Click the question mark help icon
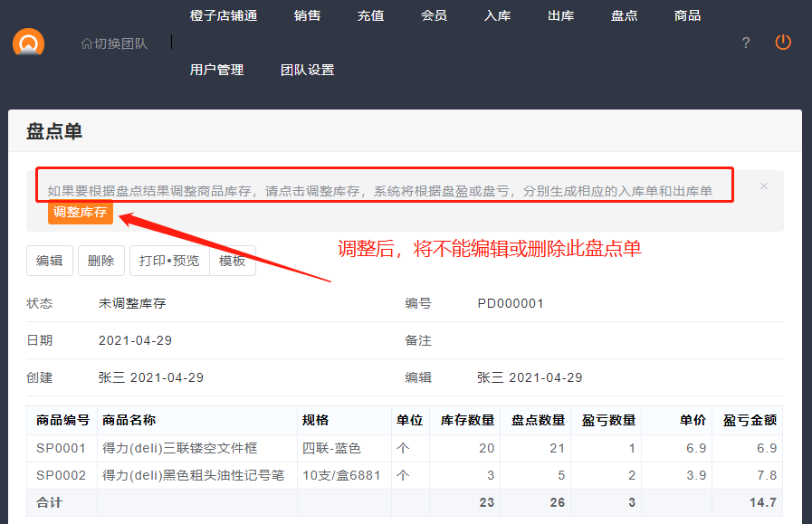The height and width of the screenshot is (524, 812). (x=746, y=43)
